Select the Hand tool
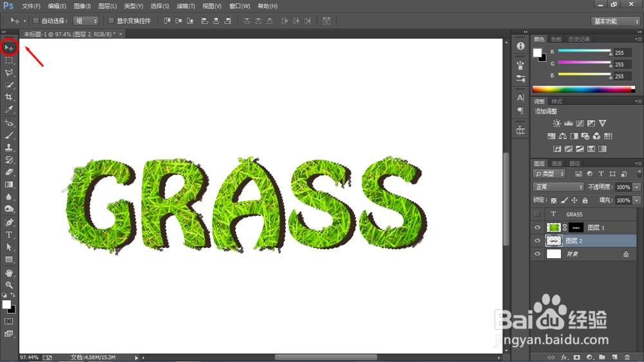The height and width of the screenshot is (362, 644). (9, 273)
